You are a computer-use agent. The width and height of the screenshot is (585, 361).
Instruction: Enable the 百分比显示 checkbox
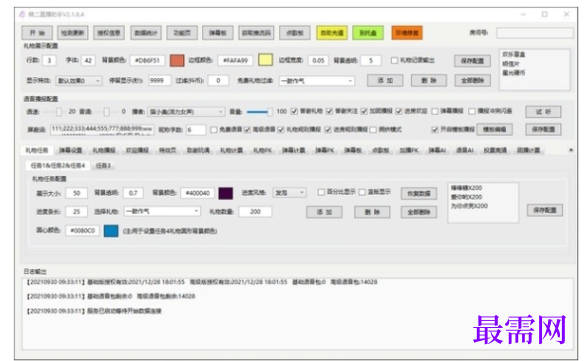pos(321,192)
